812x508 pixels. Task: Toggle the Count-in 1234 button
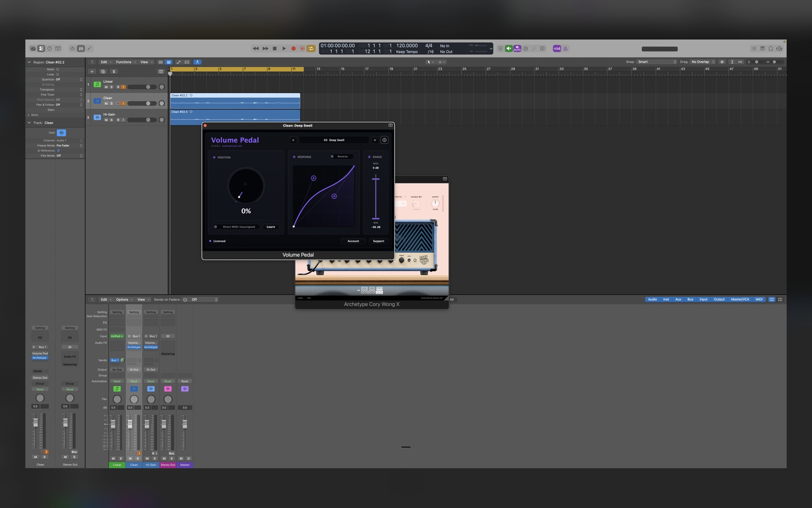tap(557, 48)
